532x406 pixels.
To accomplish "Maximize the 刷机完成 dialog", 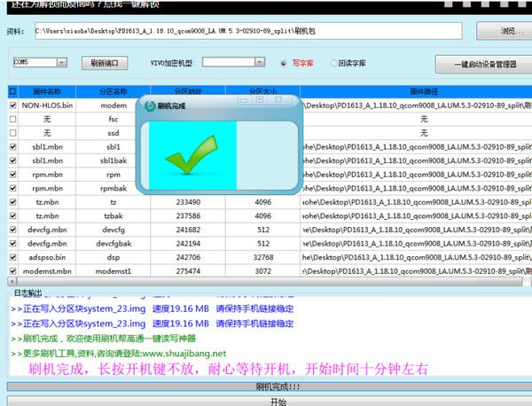I will pos(260,99).
